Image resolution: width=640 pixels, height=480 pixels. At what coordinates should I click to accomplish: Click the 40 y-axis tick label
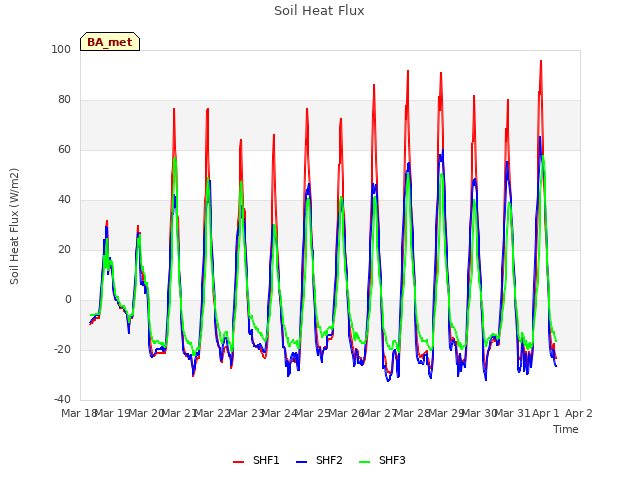pyautogui.click(x=64, y=200)
